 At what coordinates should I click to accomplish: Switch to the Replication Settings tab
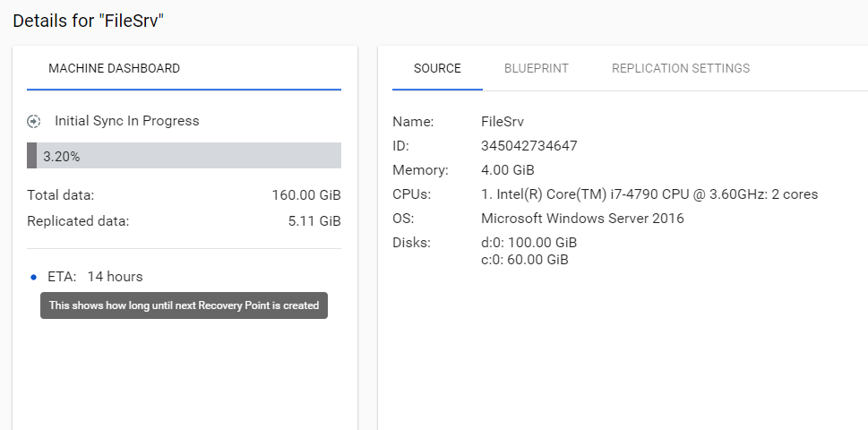click(x=681, y=68)
